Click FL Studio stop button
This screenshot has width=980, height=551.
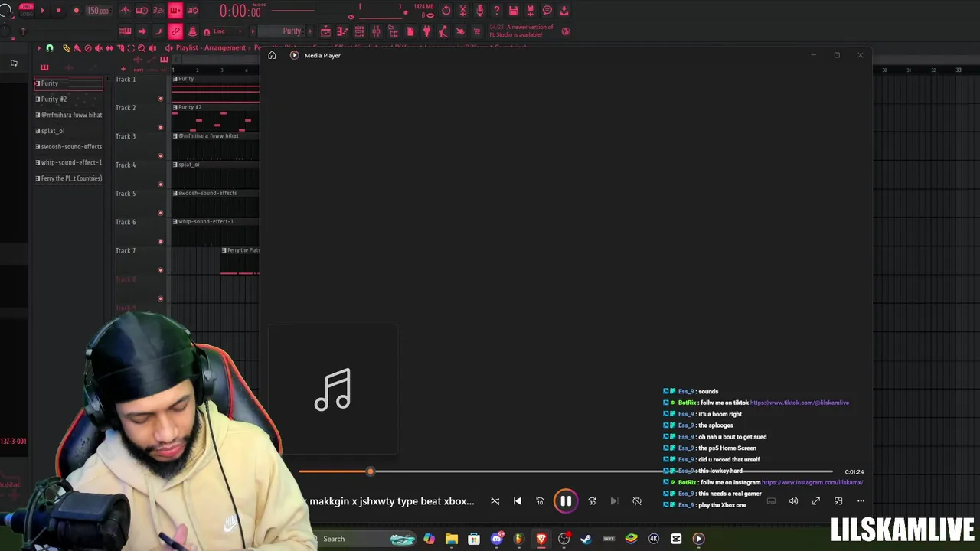pyautogui.click(x=58, y=11)
